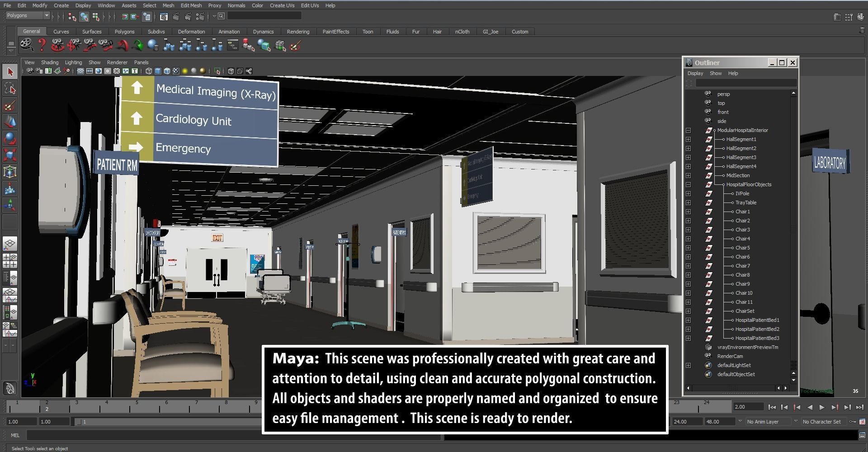
Task: Click the paintbrush shelf icon
Action: pos(296,45)
